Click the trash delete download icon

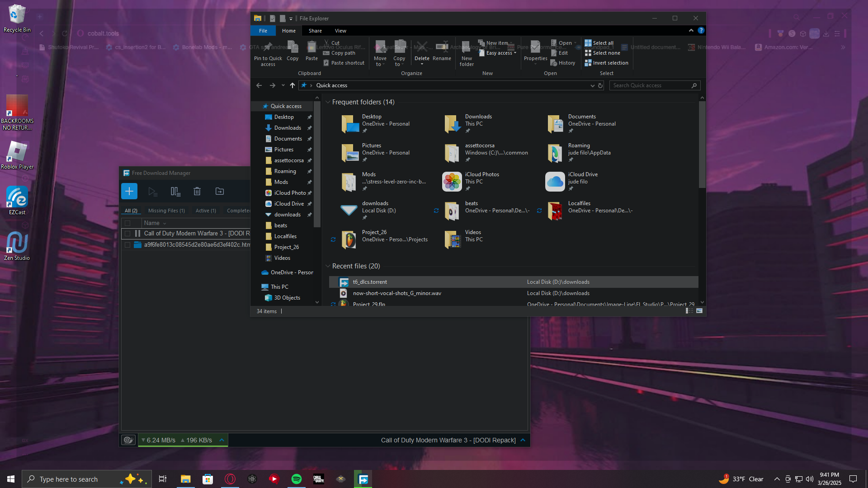(197, 192)
